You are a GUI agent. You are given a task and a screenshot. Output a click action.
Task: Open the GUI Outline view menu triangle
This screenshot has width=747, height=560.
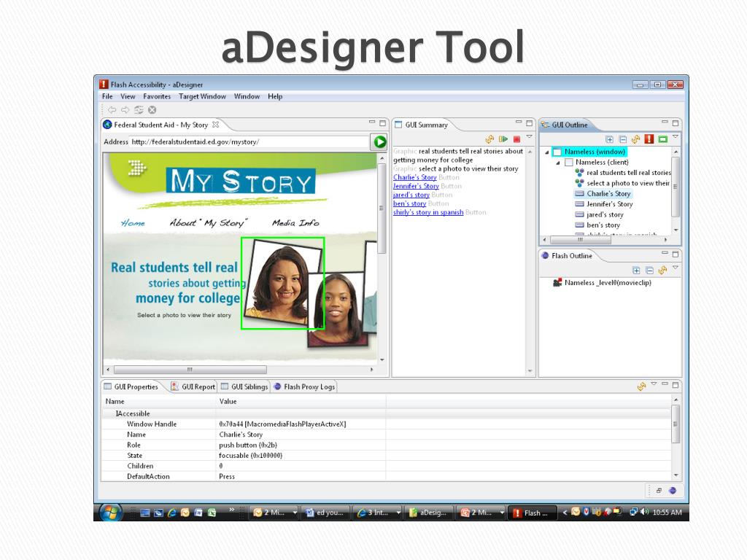675,137
